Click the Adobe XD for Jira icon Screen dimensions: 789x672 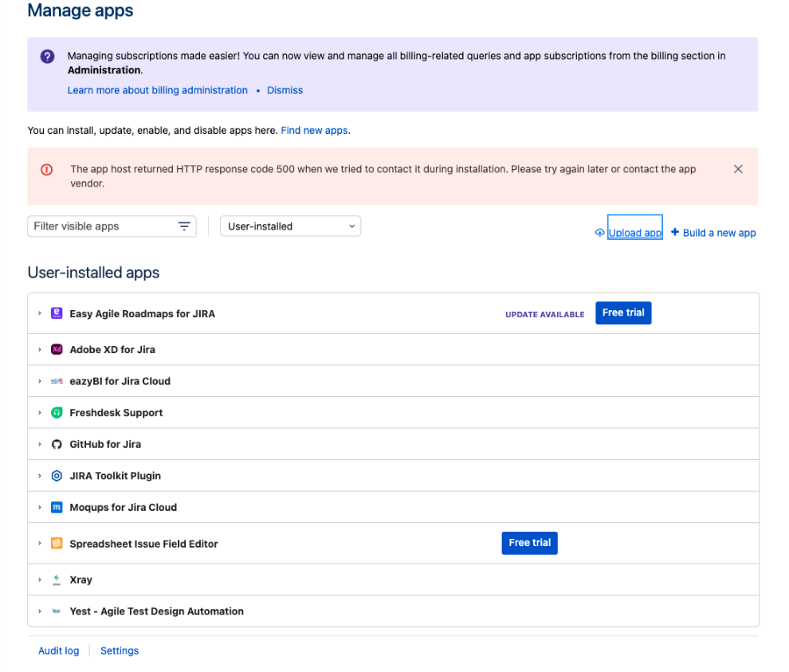[x=57, y=349]
